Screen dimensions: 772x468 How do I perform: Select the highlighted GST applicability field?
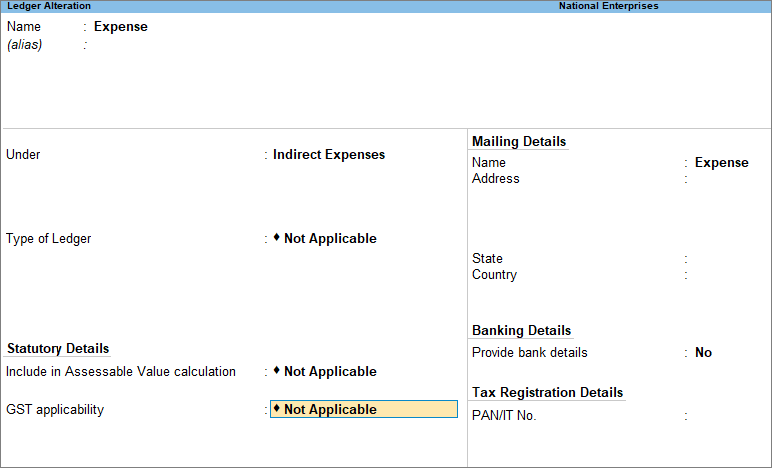(364, 410)
